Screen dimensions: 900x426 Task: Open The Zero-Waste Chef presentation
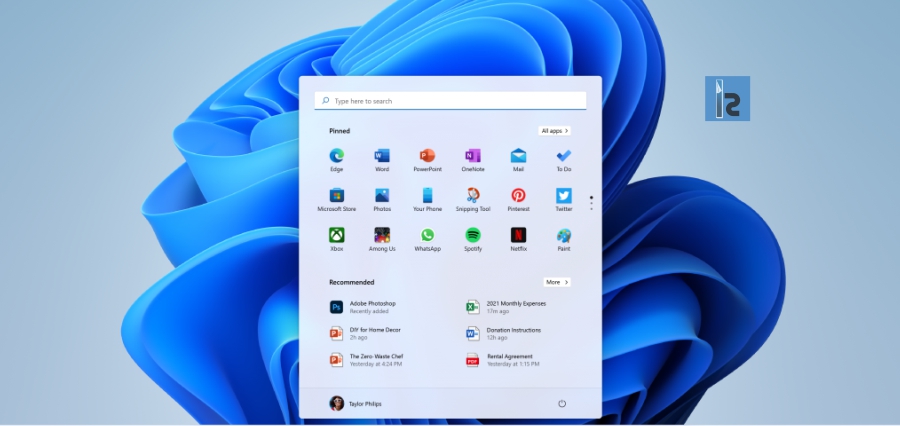coord(366,360)
